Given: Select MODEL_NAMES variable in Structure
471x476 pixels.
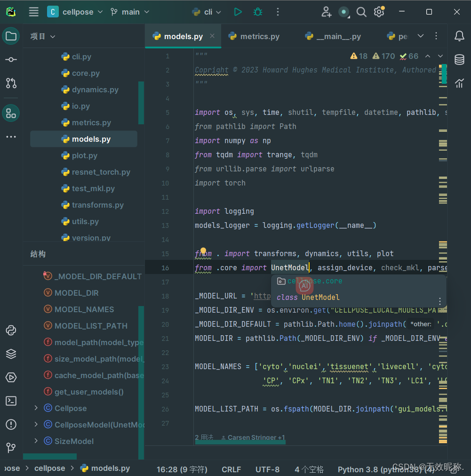Looking at the screenshot, I should point(84,309).
